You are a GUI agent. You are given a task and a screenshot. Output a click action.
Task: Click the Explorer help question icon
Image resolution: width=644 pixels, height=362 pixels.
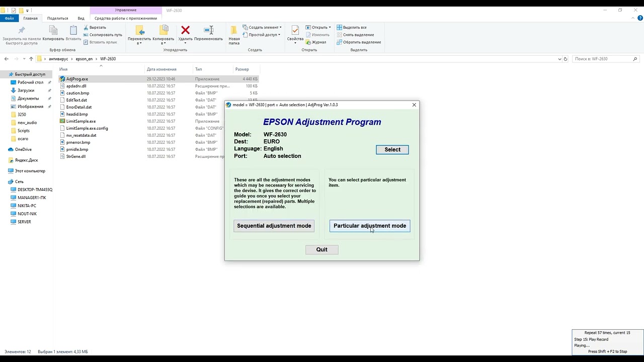coord(640,18)
